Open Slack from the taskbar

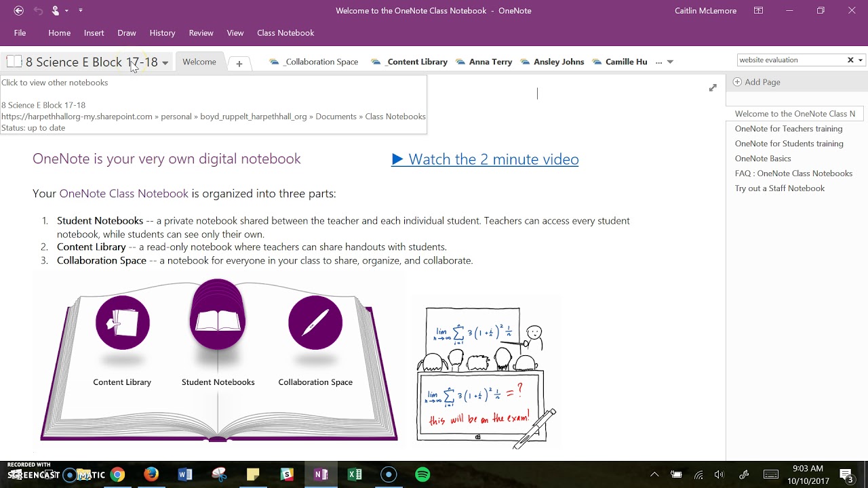[287, 474]
